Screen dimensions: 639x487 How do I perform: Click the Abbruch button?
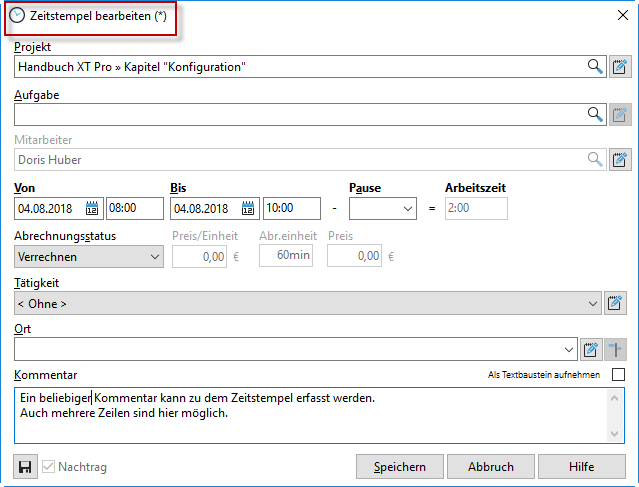tap(489, 467)
